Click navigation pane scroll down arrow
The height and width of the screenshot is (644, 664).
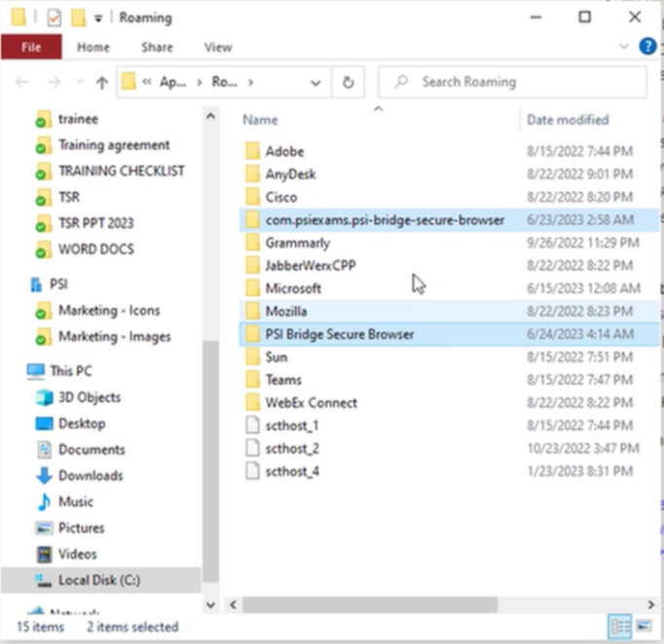pos(210,605)
